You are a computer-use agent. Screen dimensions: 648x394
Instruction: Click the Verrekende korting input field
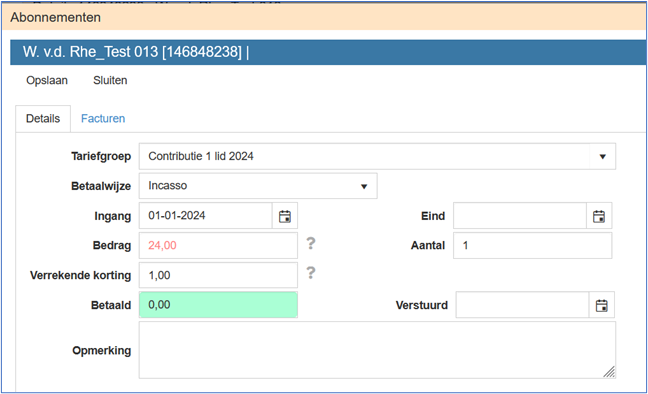218,275
